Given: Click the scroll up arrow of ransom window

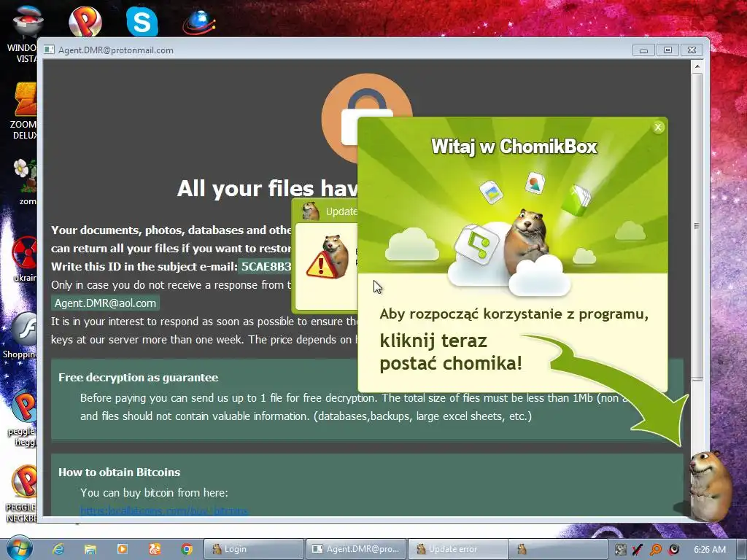Looking at the screenshot, I should click(x=697, y=66).
